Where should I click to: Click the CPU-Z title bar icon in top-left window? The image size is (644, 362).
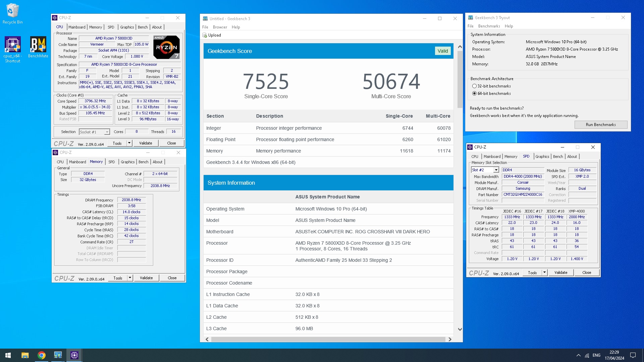click(55, 18)
